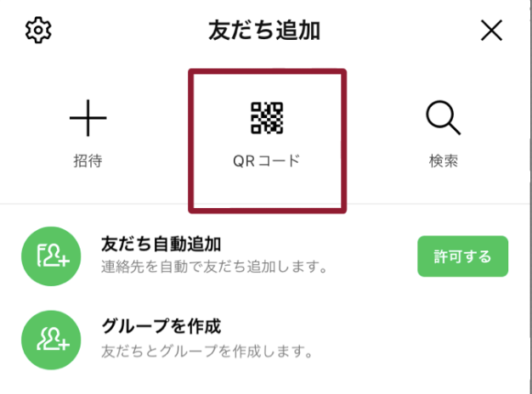Tap the plus icon for 招待
The width and height of the screenshot is (532, 394).
click(88, 118)
